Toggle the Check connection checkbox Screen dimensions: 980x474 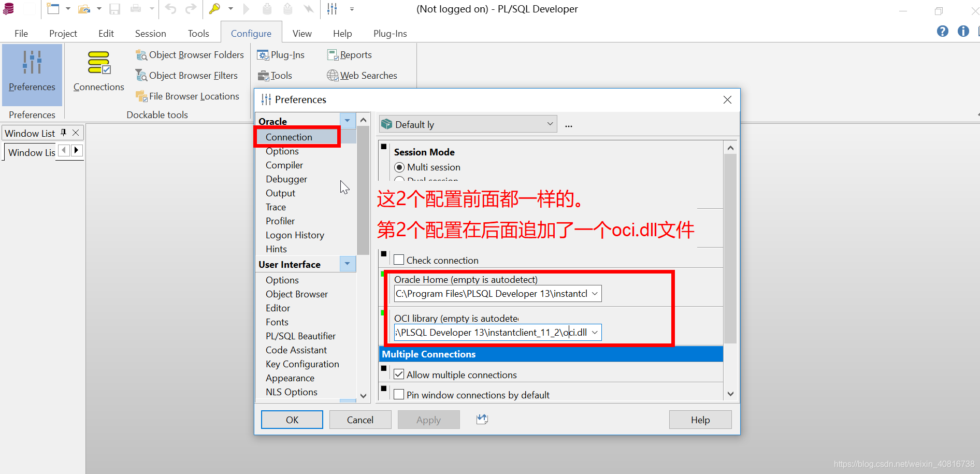pos(399,260)
